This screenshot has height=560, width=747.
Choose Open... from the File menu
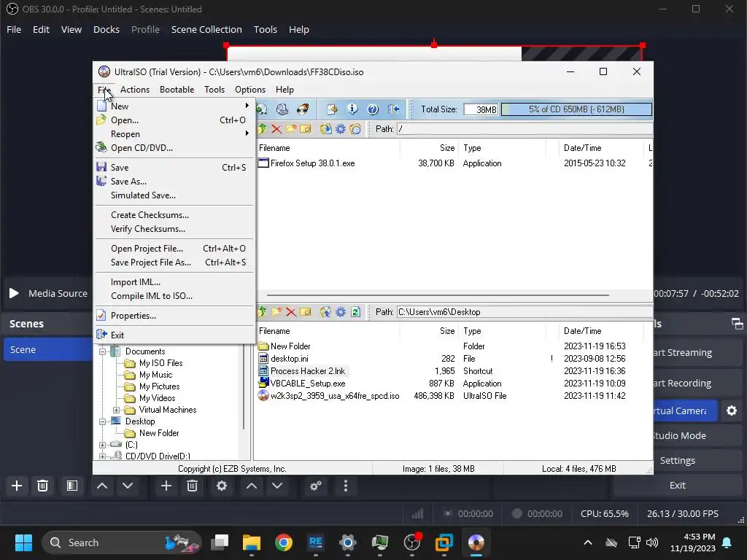(174, 120)
